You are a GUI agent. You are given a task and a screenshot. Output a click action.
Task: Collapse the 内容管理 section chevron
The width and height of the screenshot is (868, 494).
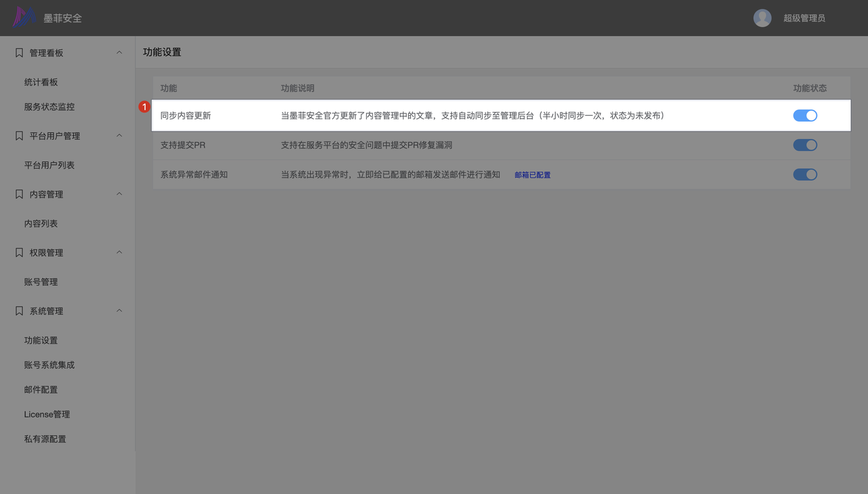[119, 194]
